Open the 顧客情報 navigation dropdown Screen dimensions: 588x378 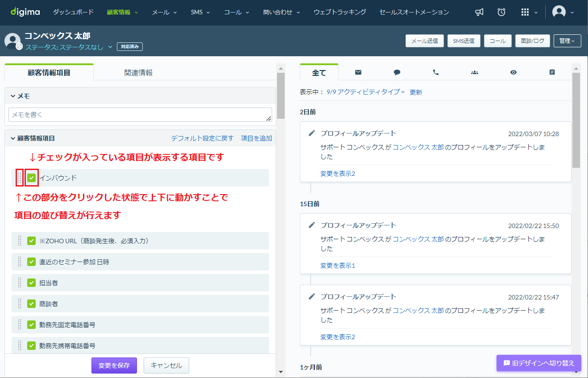click(123, 12)
